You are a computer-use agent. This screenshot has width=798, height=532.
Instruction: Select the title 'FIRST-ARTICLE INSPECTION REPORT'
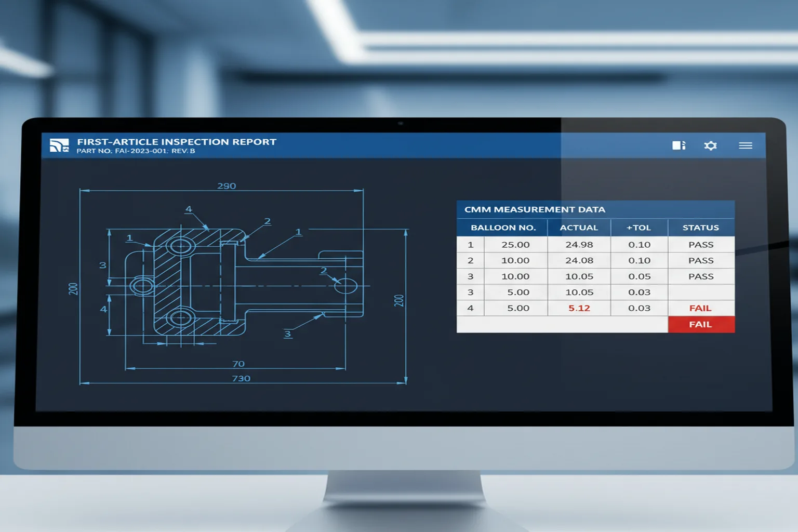coord(177,142)
